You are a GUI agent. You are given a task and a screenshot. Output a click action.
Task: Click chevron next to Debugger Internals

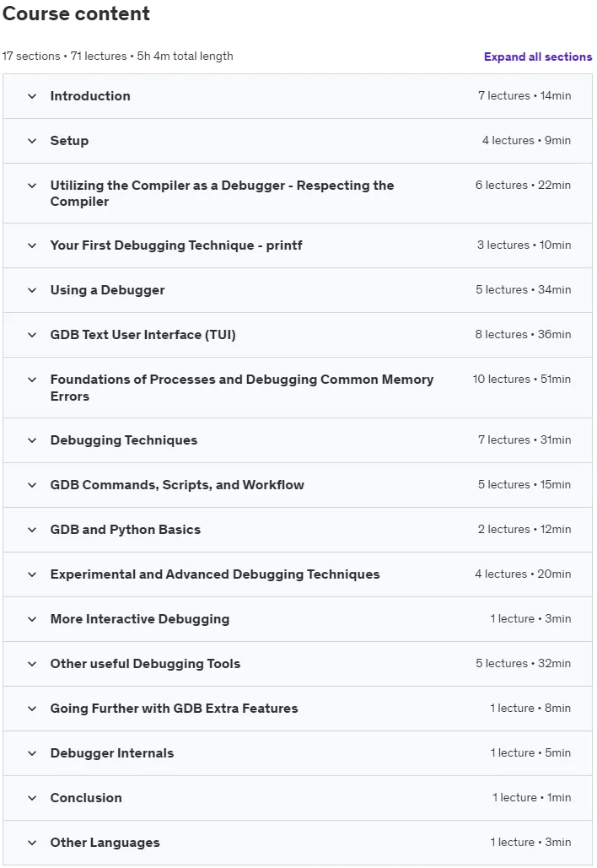coord(32,754)
